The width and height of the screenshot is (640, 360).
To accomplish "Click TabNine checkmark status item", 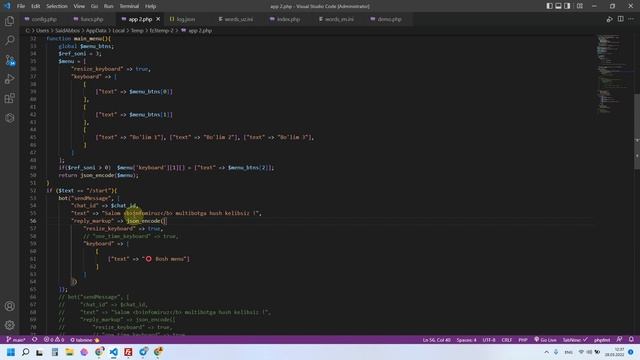I will (x=575, y=340).
